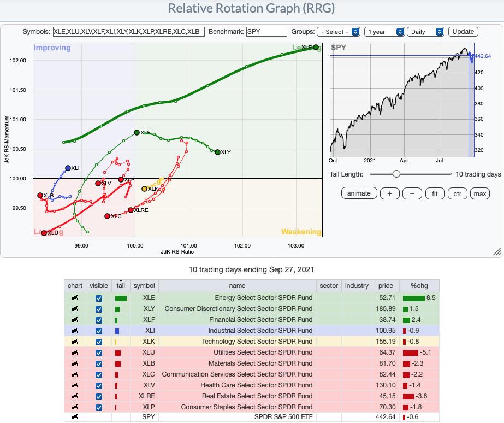
Task: Sort table by sector column
Action: (x=329, y=286)
